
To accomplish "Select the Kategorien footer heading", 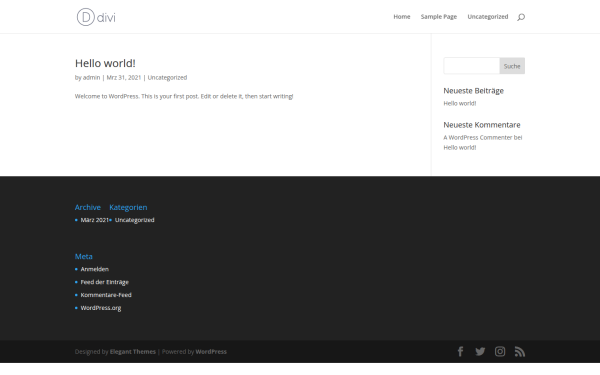I will click(x=128, y=207).
